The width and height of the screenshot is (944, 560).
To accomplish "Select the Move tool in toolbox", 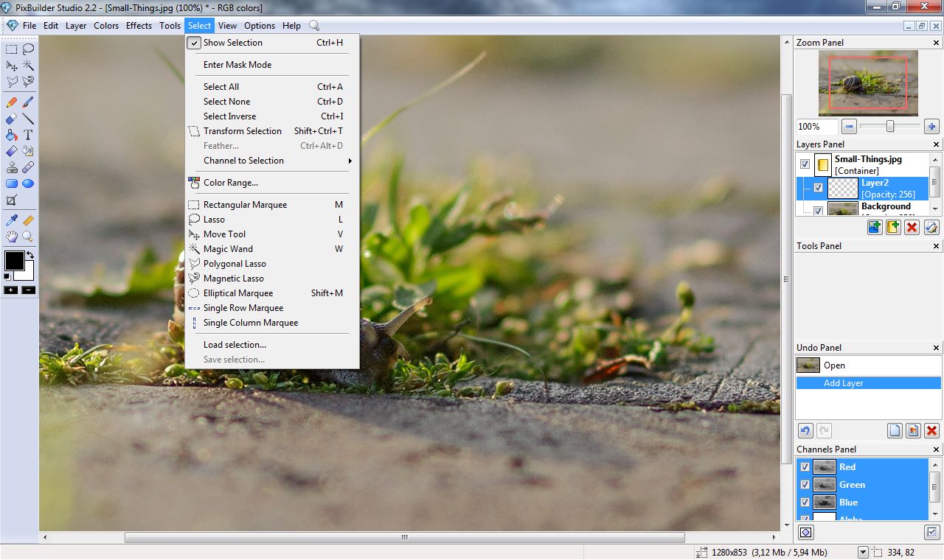I will [12, 66].
